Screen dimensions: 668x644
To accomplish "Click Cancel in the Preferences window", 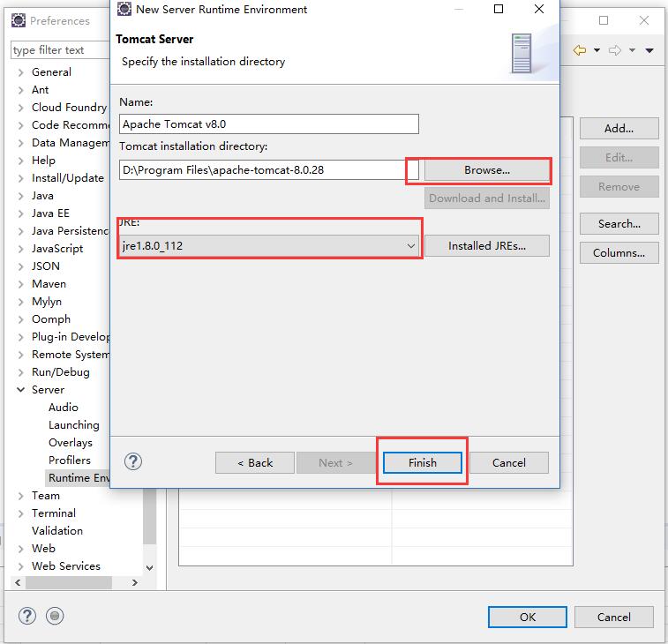I will [x=613, y=617].
